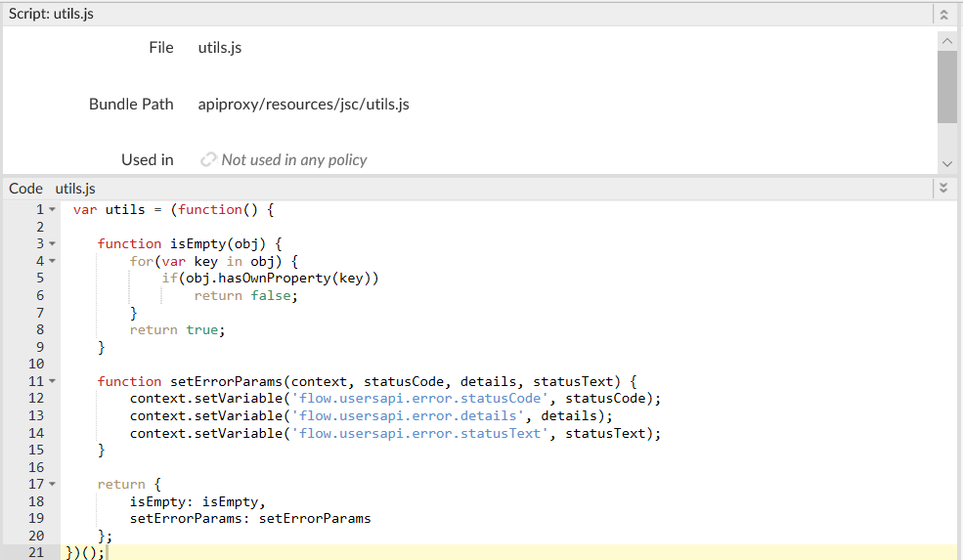The width and height of the screenshot is (963, 560).
Task: Click the 'return true;' statement
Action: click(x=178, y=330)
